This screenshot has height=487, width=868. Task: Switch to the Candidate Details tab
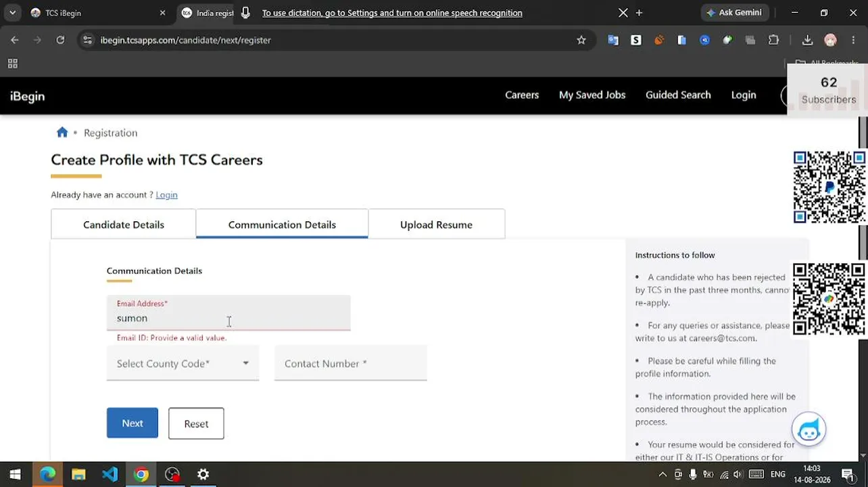(124, 225)
